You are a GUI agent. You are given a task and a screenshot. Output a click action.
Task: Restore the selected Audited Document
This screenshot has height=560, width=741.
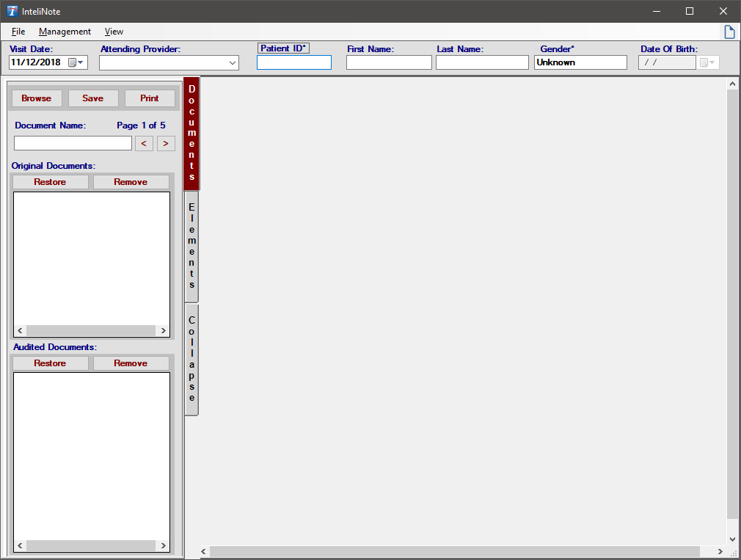(50, 363)
